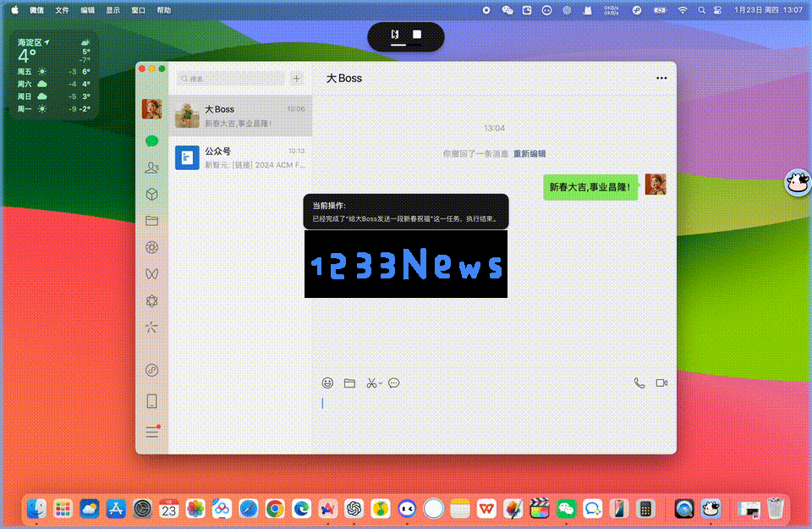The image size is (812, 529).
Task: Click the floating cow icon at the screen edge
Action: click(798, 182)
